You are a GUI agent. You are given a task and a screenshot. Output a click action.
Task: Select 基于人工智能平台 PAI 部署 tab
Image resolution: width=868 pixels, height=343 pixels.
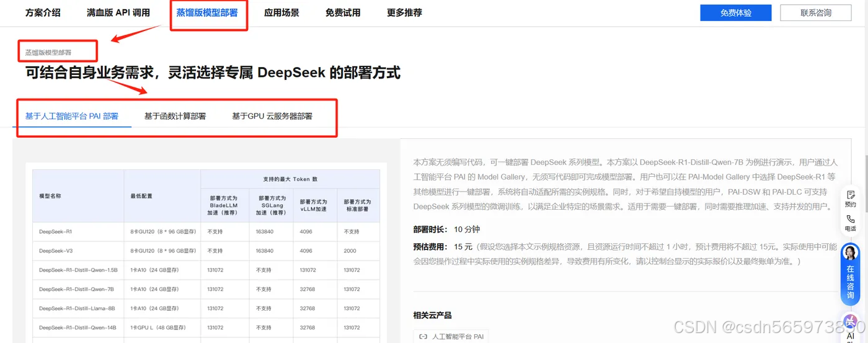click(x=72, y=116)
